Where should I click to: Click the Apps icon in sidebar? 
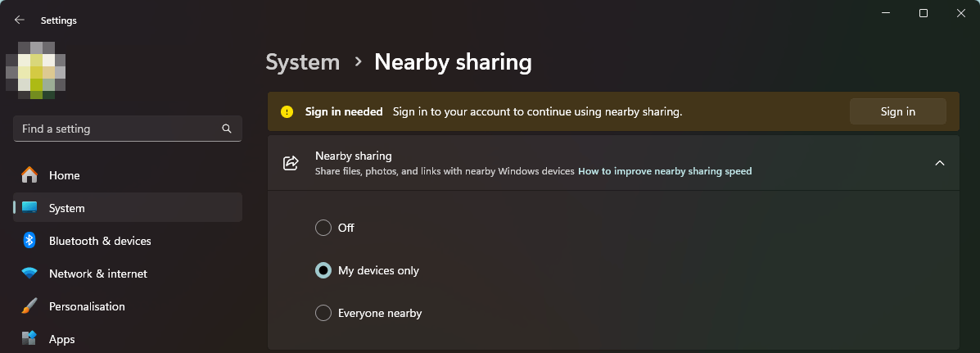click(29, 338)
